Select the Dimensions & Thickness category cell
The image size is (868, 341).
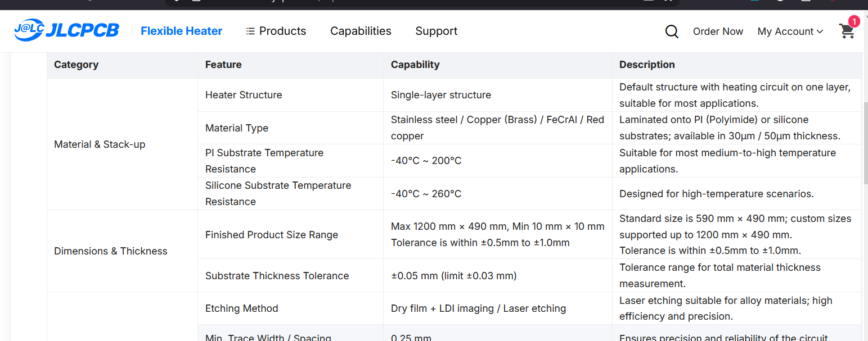[111, 251]
